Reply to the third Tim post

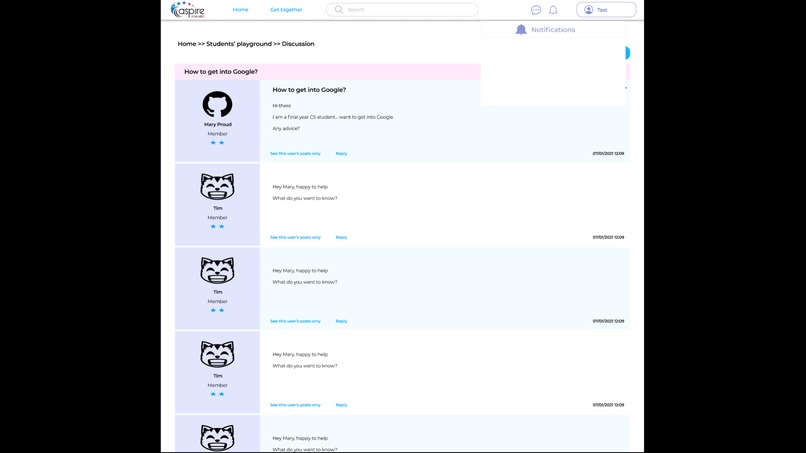coord(341,405)
